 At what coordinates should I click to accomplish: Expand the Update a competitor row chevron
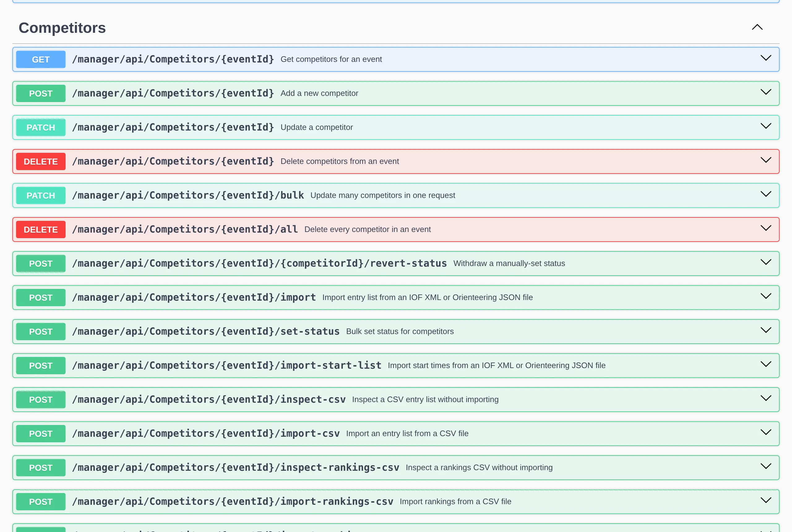pos(765,126)
